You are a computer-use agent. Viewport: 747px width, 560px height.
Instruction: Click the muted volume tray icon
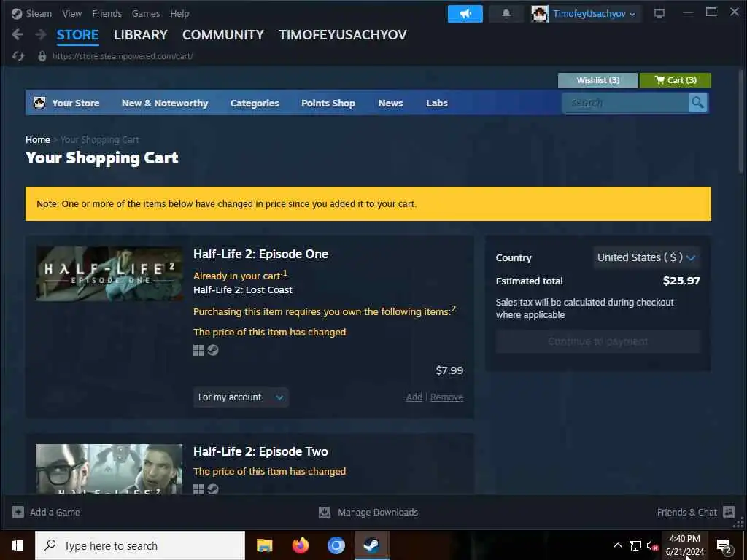click(652, 545)
